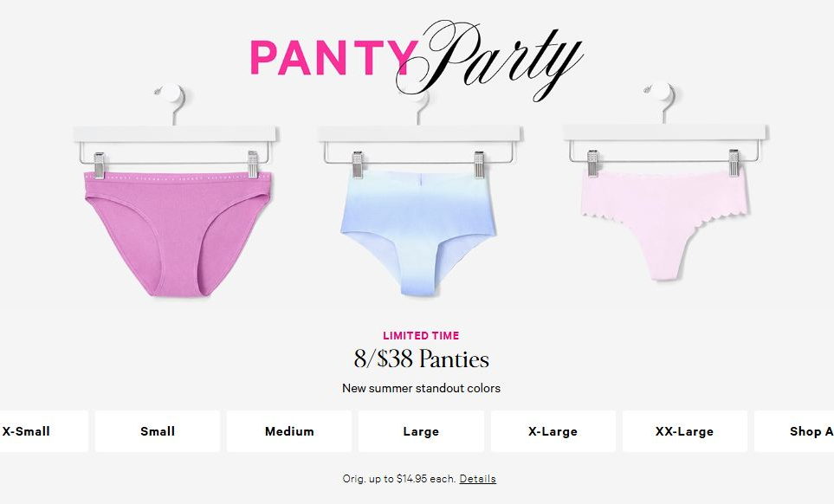Open the Details link for offer terms
834x504 pixels.
pyautogui.click(x=478, y=479)
